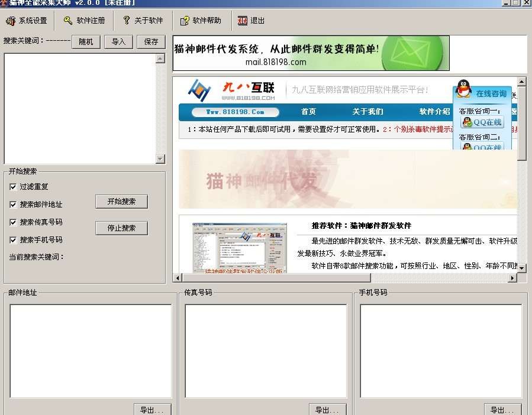This screenshot has width=532, height=415.
Task: Click the green envelope banner graphic
Action: pos(412,53)
